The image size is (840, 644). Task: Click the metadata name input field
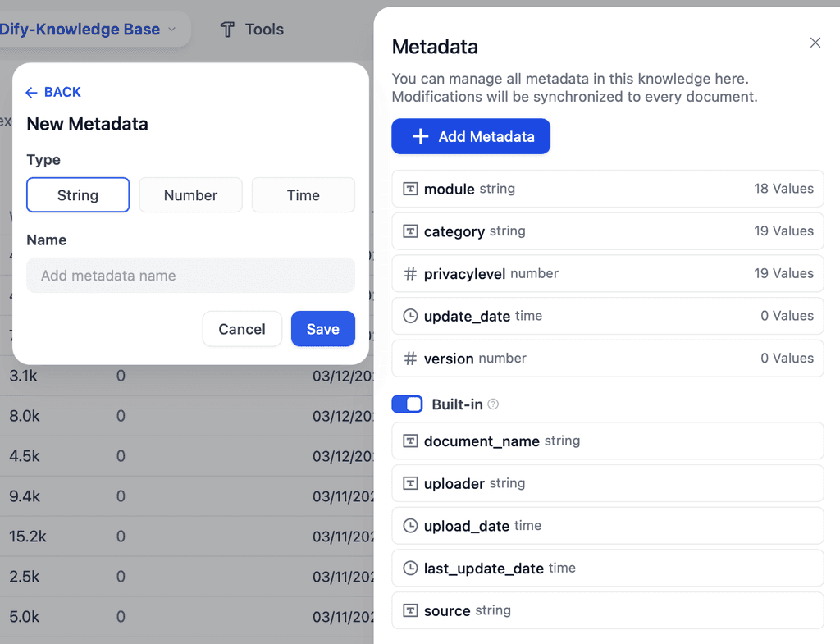coord(190,276)
